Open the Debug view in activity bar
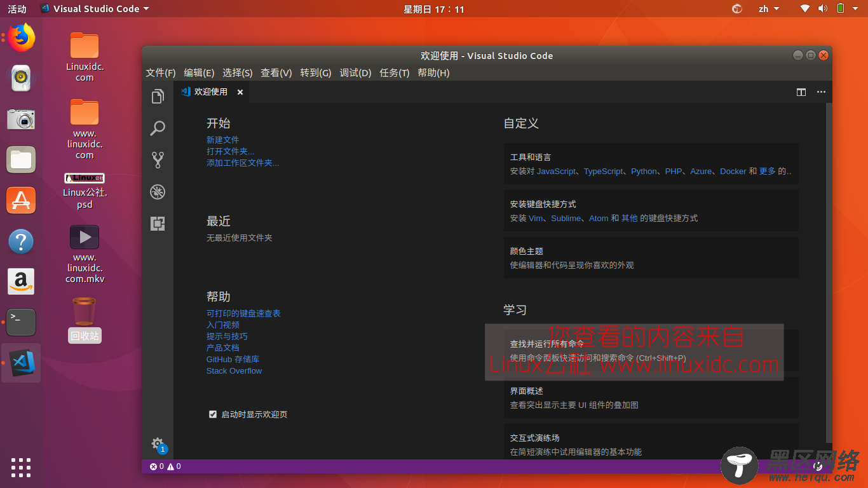 click(x=158, y=192)
